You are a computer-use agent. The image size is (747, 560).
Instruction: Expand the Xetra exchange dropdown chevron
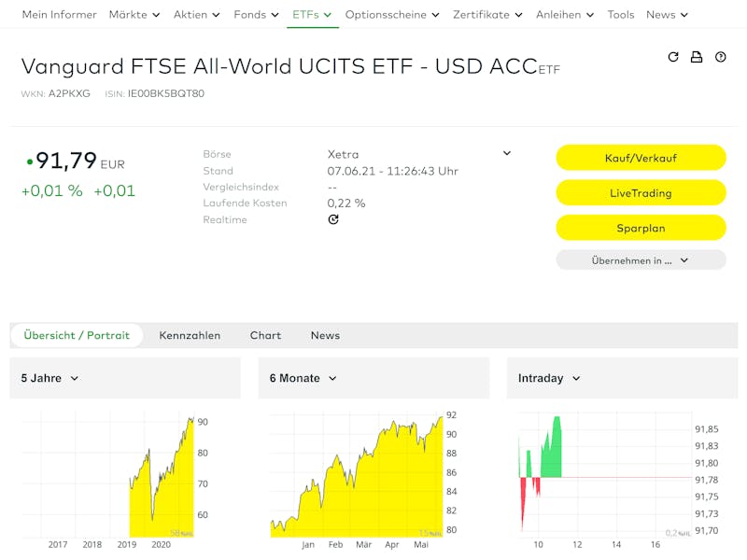pyautogui.click(x=507, y=153)
